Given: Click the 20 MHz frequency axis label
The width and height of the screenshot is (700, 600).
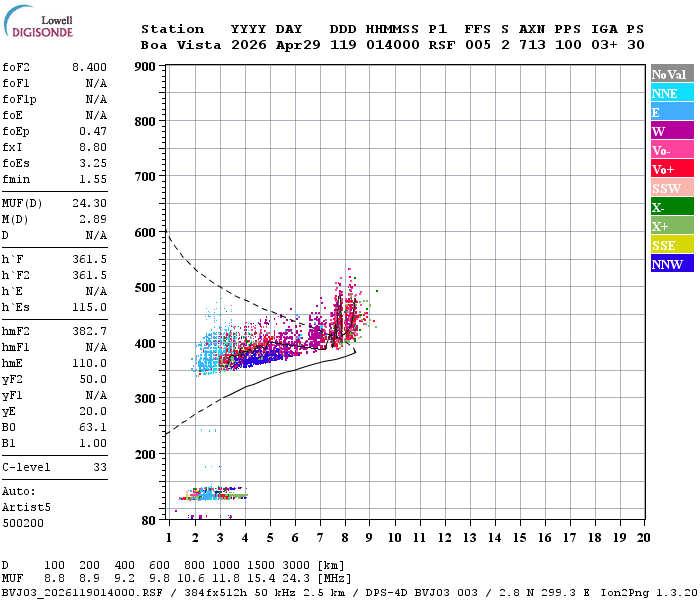Looking at the screenshot, I should point(643,538).
